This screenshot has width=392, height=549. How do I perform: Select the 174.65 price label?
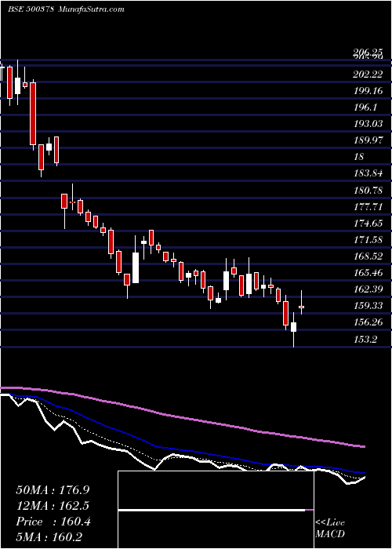(369, 224)
